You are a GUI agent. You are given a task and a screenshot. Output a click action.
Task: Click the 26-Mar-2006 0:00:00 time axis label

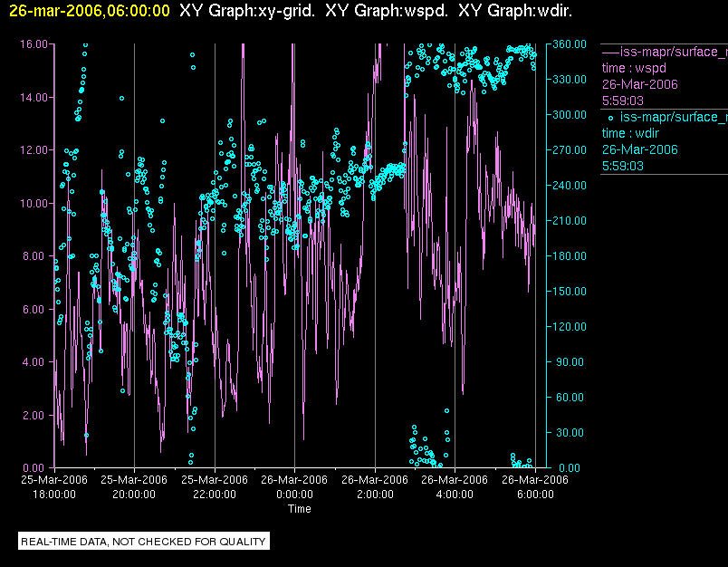coord(294,487)
